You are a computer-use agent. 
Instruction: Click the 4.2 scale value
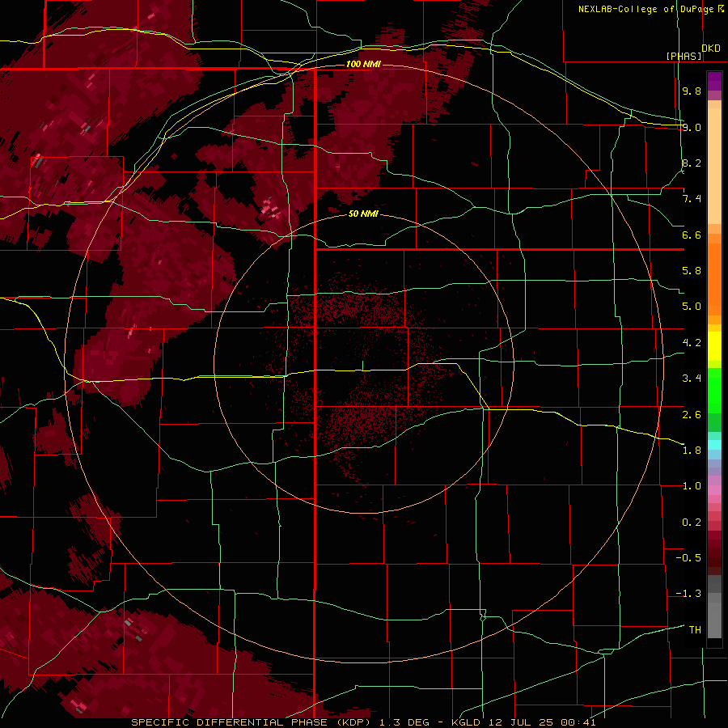(x=692, y=343)
